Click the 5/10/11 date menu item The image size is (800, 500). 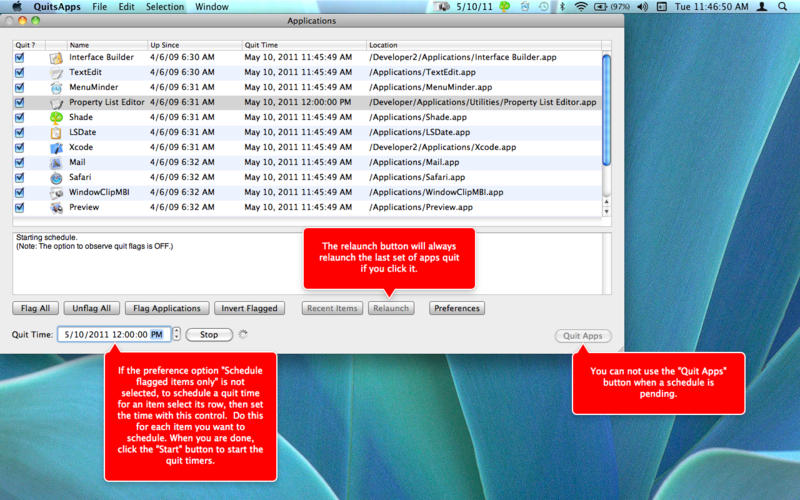tap(474, 7)
